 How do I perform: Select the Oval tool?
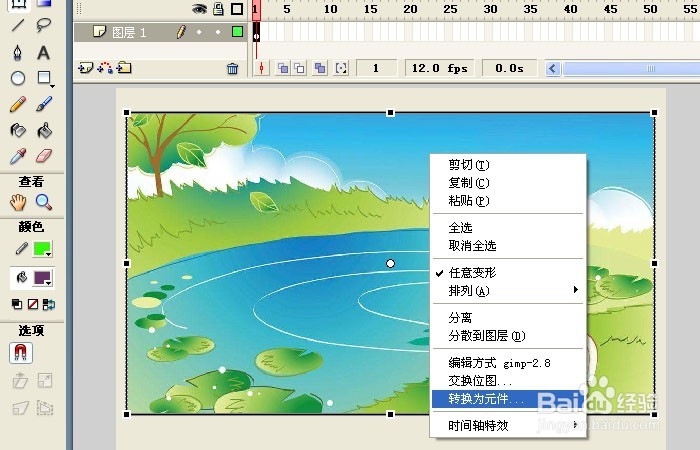[x=18, y=79]
